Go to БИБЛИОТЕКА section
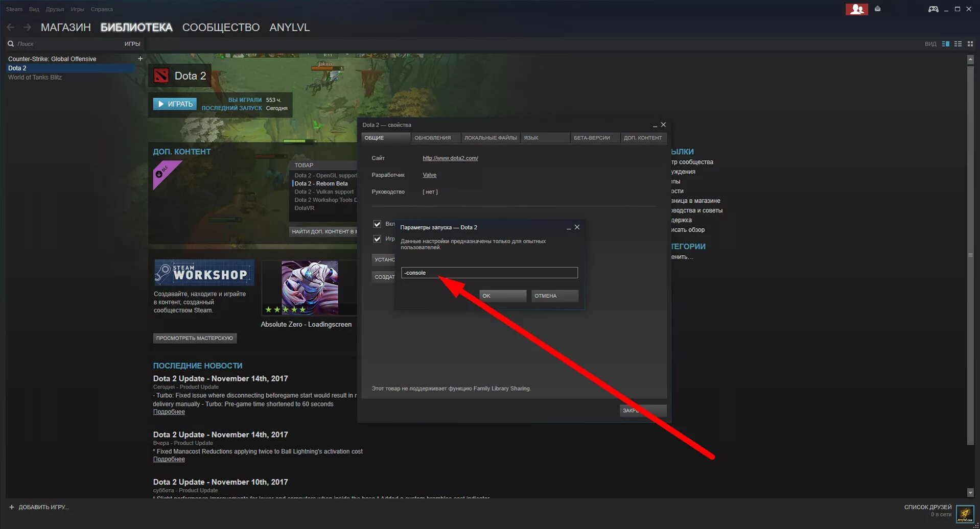980x529 pixels. point(136,27)
